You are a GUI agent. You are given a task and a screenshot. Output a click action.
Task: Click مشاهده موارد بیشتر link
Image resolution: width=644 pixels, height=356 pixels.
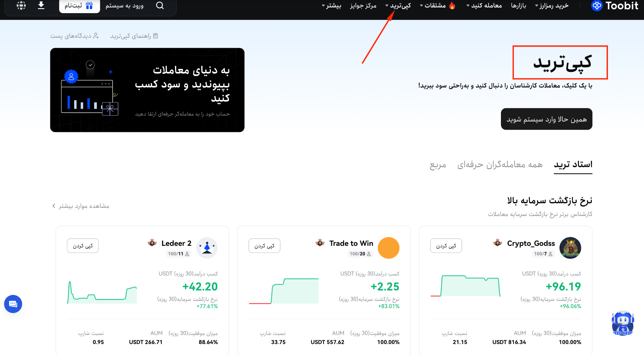click(81, 206)
